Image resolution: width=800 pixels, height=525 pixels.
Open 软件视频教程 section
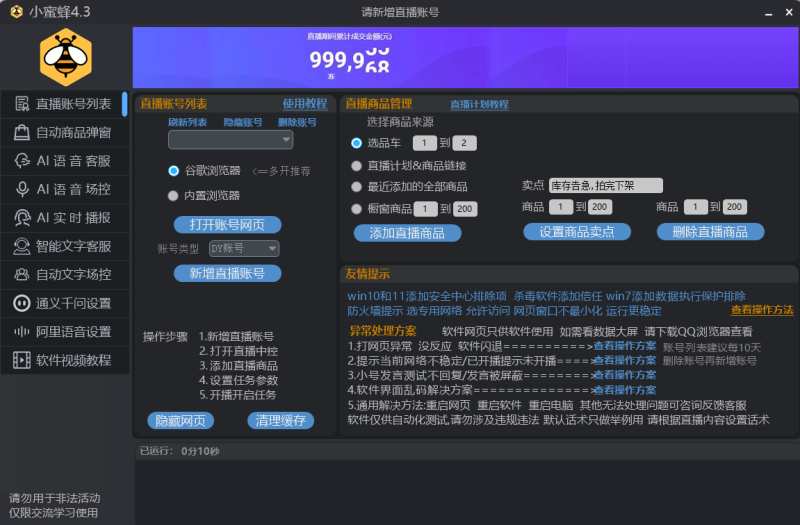point(64,360)
